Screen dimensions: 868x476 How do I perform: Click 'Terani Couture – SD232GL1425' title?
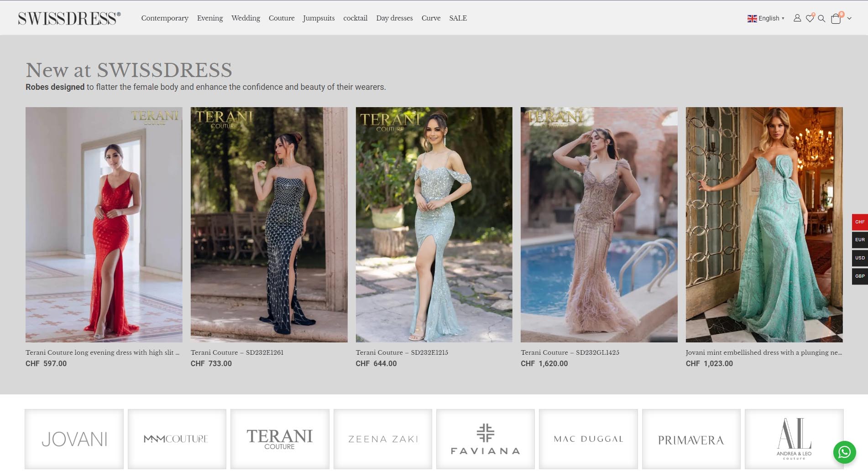click(570, 352)
